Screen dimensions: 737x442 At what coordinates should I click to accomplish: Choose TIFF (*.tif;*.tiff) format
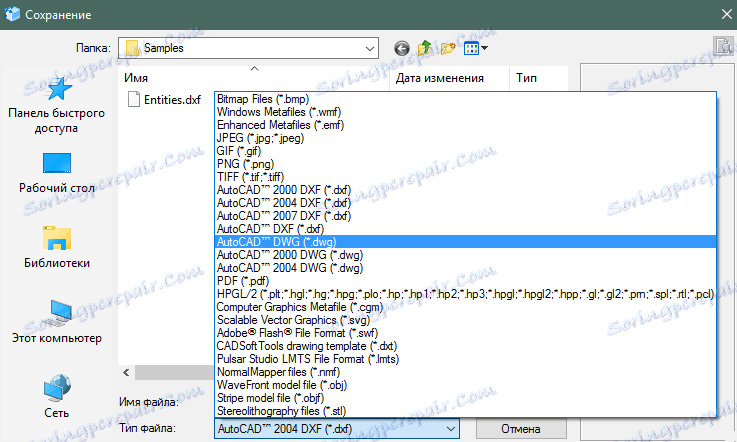[465, 177]
